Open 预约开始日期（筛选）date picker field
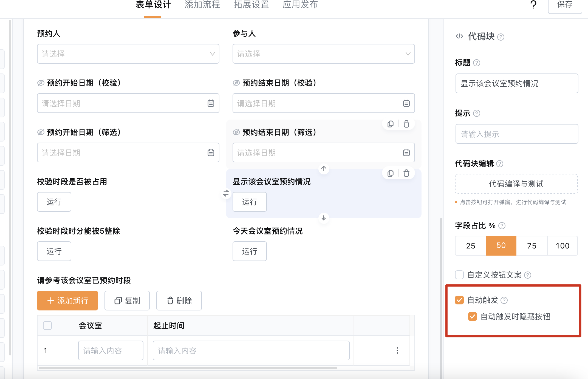Image resolution: width=588 pixels, height=379 pixels. click(128, 152)
